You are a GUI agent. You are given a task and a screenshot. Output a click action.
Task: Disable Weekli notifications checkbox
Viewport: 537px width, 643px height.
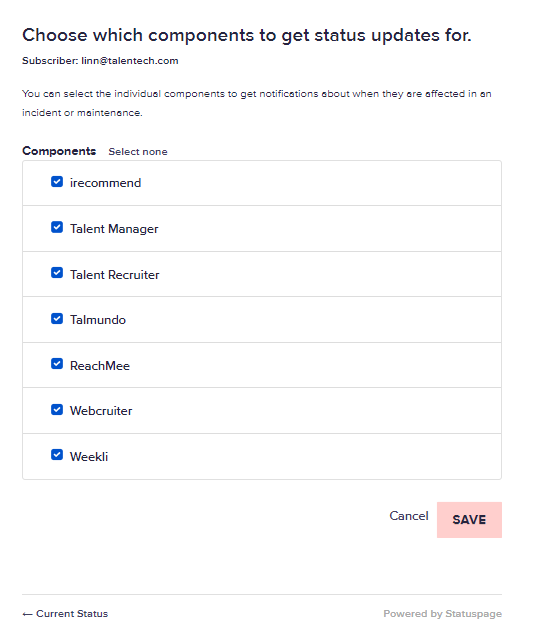pos(57,455)
